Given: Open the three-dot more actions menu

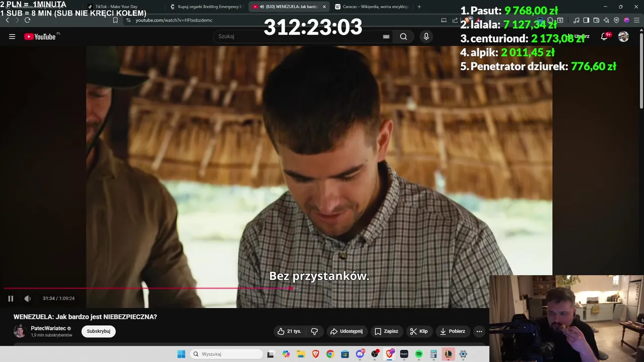Looking at the screenshot, I should pyautogui.click(x=479, y=331).
